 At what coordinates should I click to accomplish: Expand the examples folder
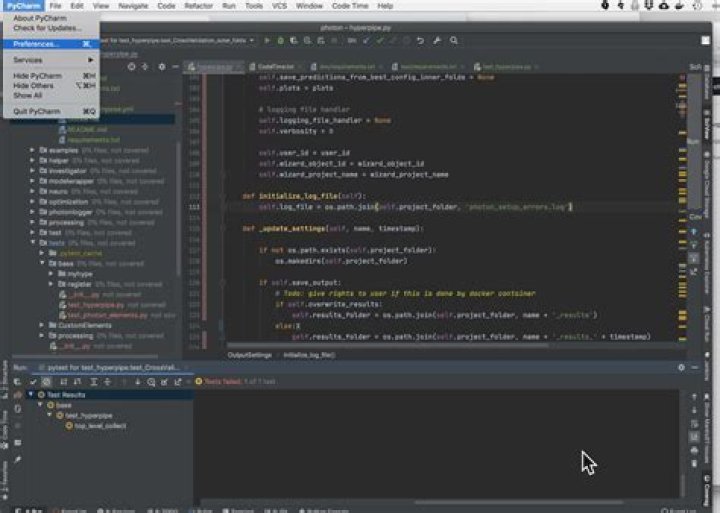[32, 150]
